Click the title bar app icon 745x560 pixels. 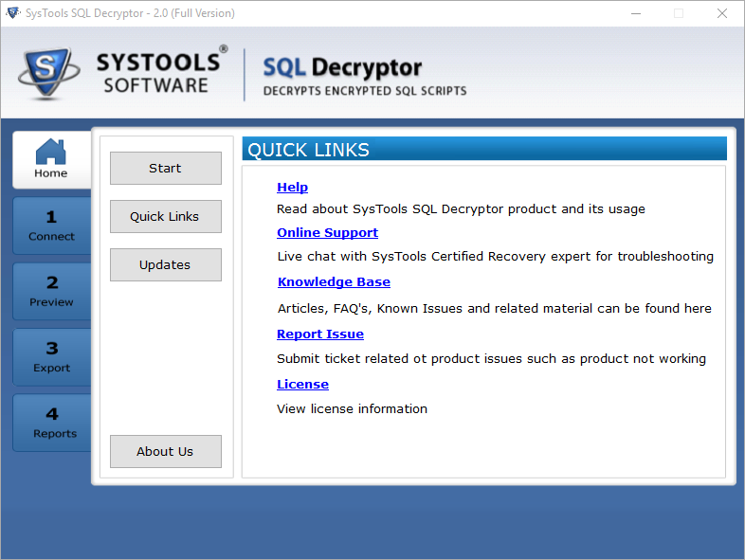(12, 13)
